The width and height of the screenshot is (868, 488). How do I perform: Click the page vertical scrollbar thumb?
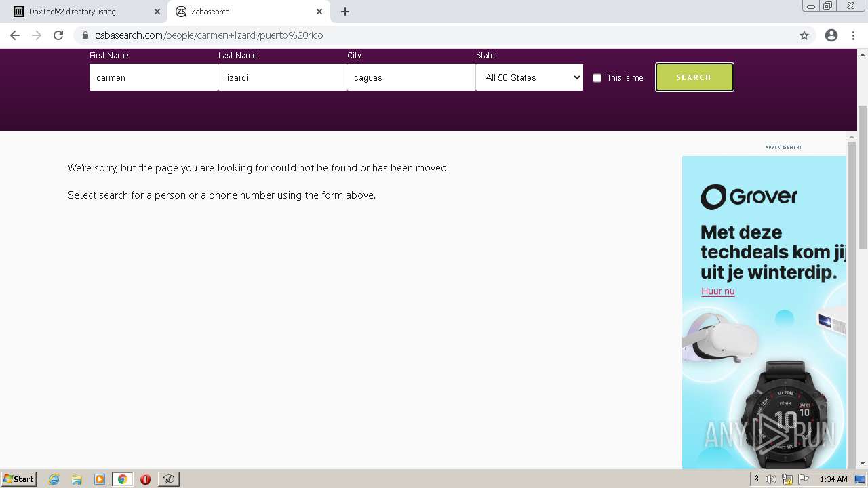pyautogui.click(x=863, y=178)
